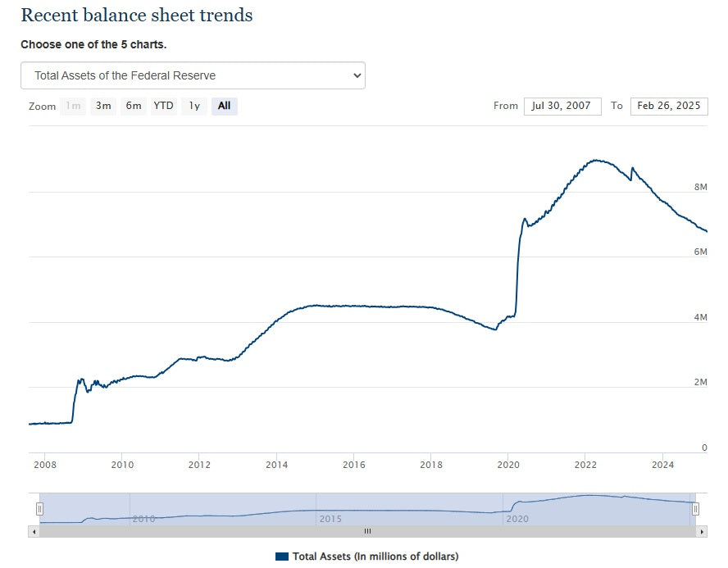Click the 2020 label in navigator

(x=517, y=519)
